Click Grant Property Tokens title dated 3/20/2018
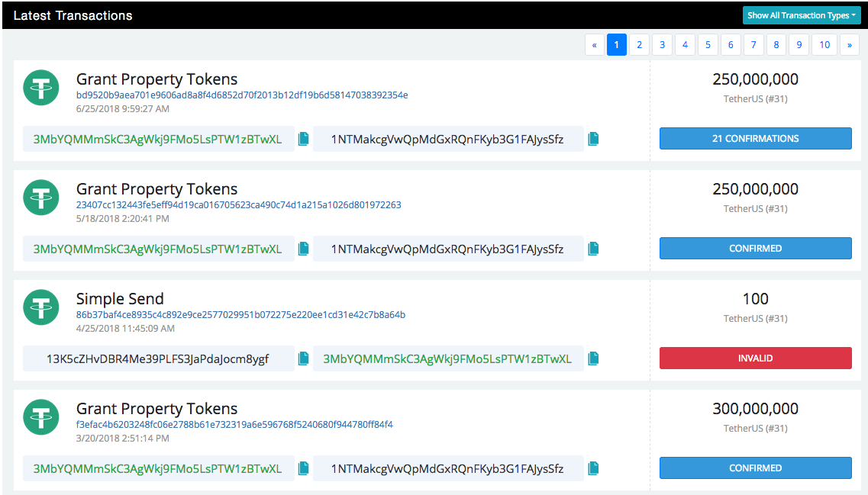The width and height of the screenshot is (868, 495). 156,410
